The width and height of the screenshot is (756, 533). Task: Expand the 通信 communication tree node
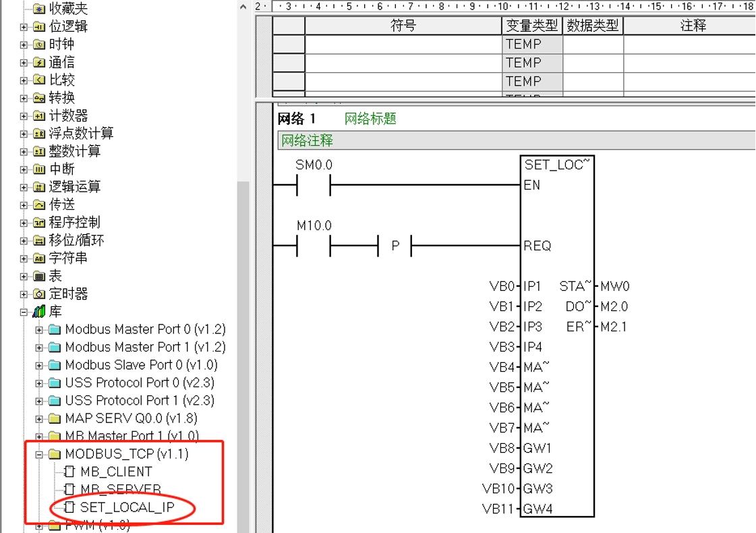(24, 63)
